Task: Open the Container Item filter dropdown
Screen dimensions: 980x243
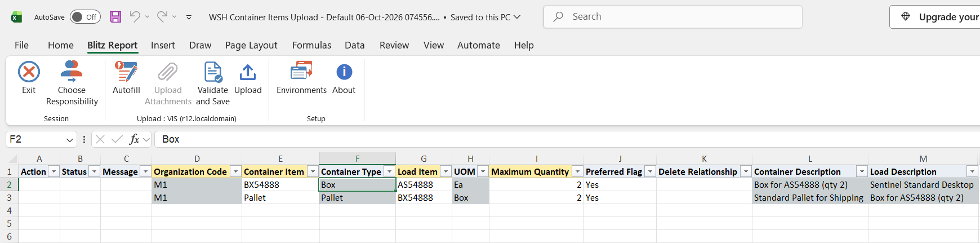Action: [x=313, y=171]
